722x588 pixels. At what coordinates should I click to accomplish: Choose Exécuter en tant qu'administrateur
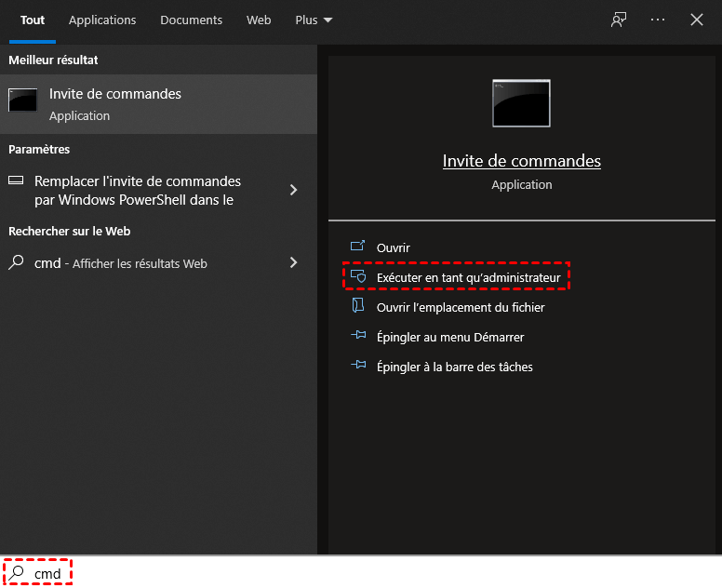[x=468, y=278]
